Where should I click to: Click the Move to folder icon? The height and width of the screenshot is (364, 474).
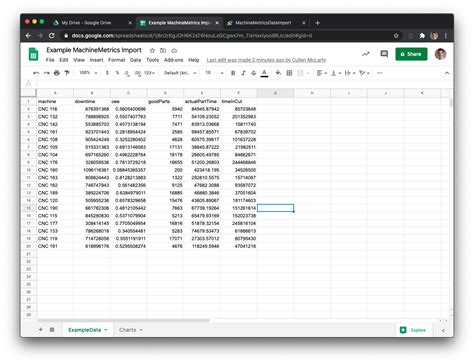pos(163,51)
